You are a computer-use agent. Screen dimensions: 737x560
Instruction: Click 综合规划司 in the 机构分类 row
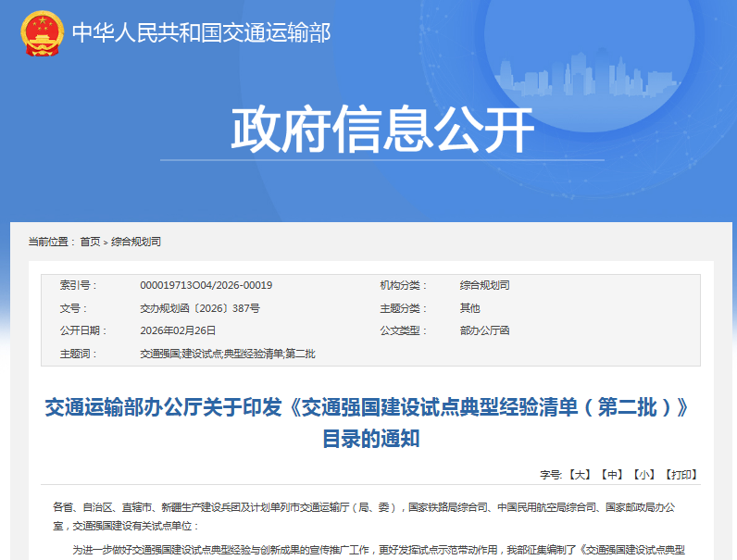point(484,285)
